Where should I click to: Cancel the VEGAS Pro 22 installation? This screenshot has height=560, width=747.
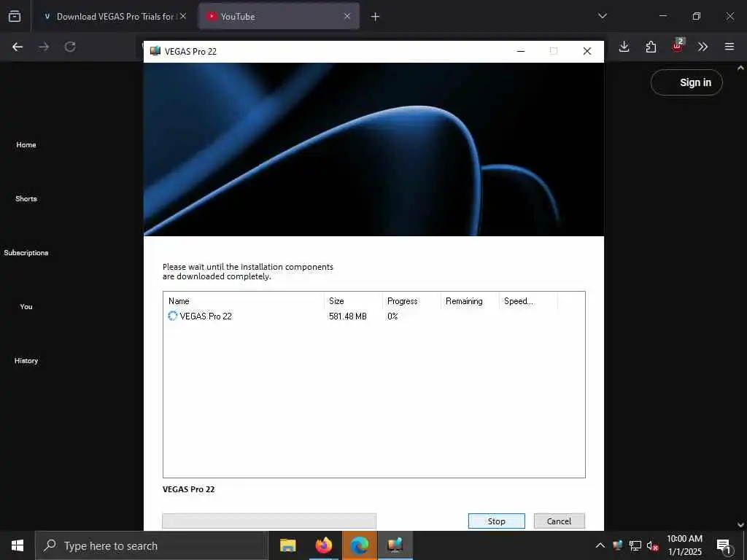tap(559, 521)
